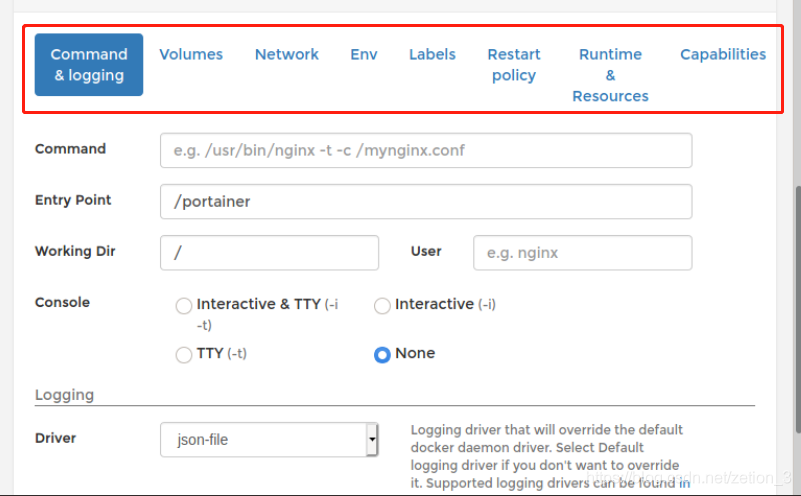The height and width of the screenshot is (496, 801).
Task: Go to the Env tab
Action: [x=364, y=54]
